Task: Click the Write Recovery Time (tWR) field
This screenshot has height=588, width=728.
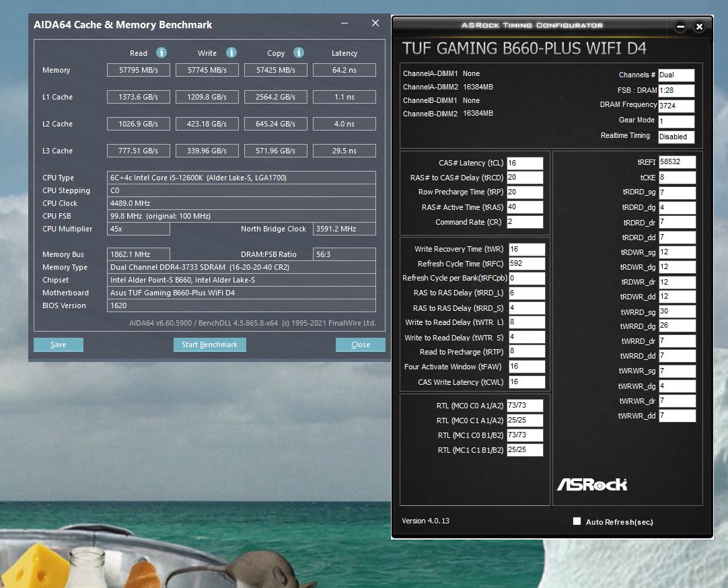Action: tap(527, 249)
